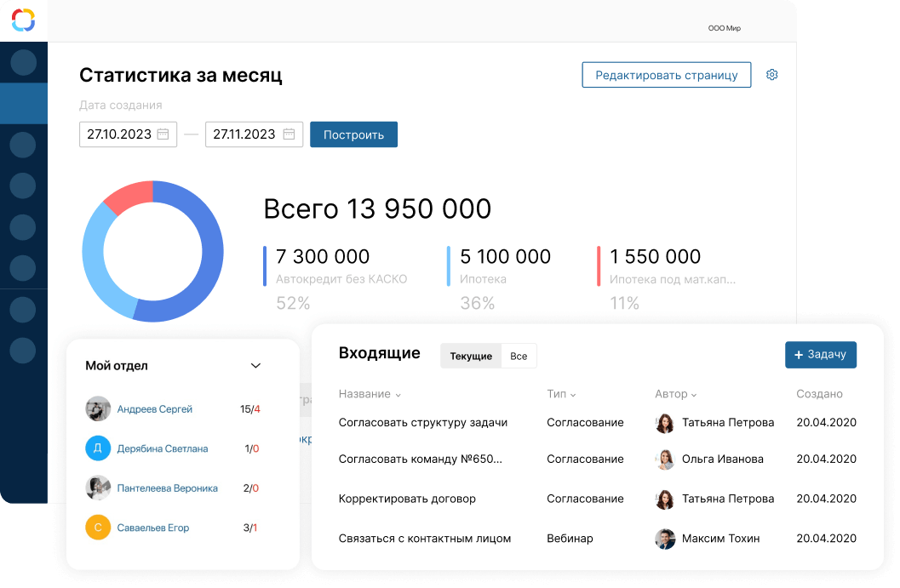Open the Тип column filter dropdown

point(561,394)
